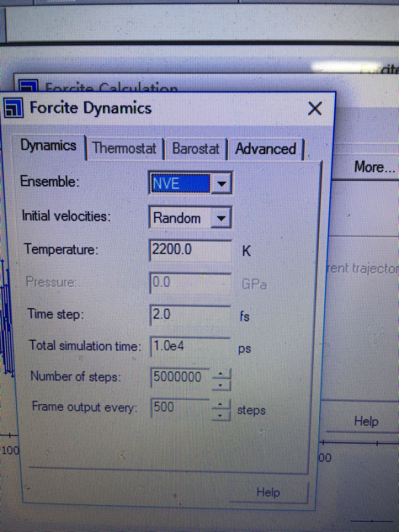Click the Initial velocities label
This screenshot has width=399, height=532.
[66, 216]
